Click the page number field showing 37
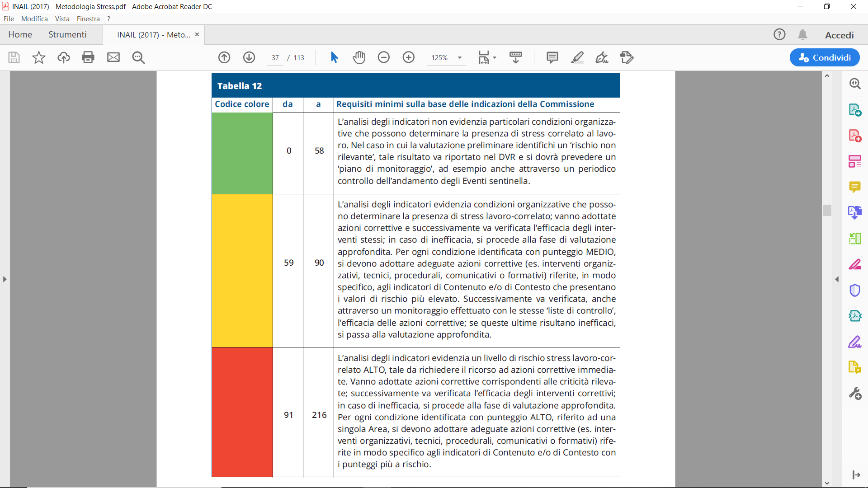The width and height of the screenshot is (868, 488). click(275, 58)
